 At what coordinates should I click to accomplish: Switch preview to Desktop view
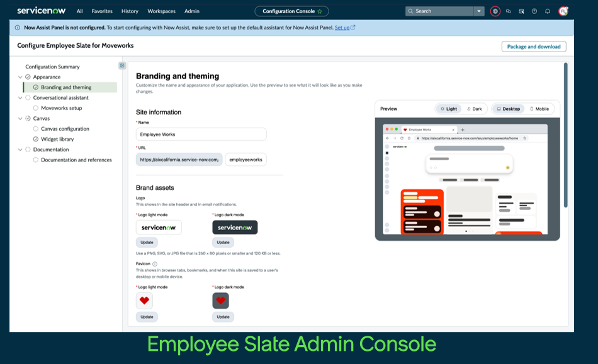pyautogui.click(x=508, y=109)
